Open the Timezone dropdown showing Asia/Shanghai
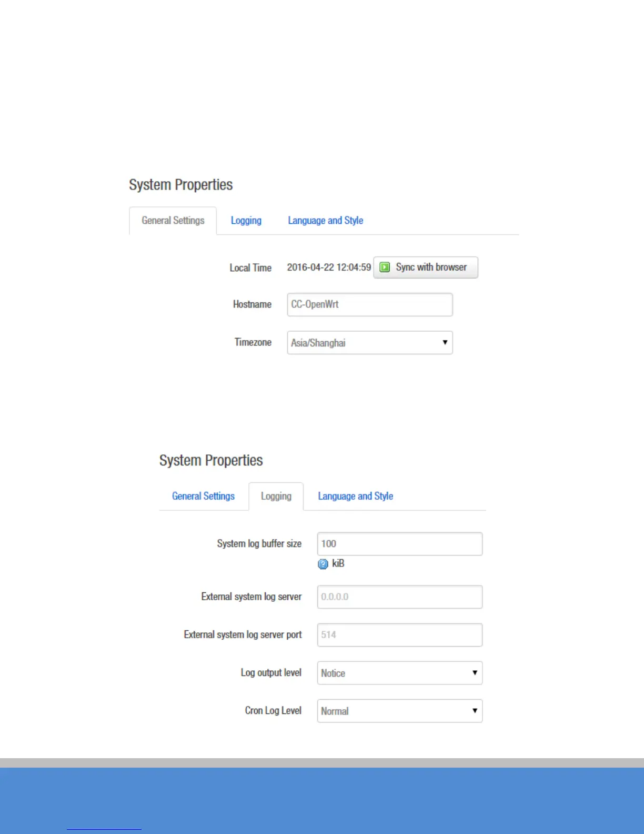This screenshot has height=834, width=644. [369, 343]
